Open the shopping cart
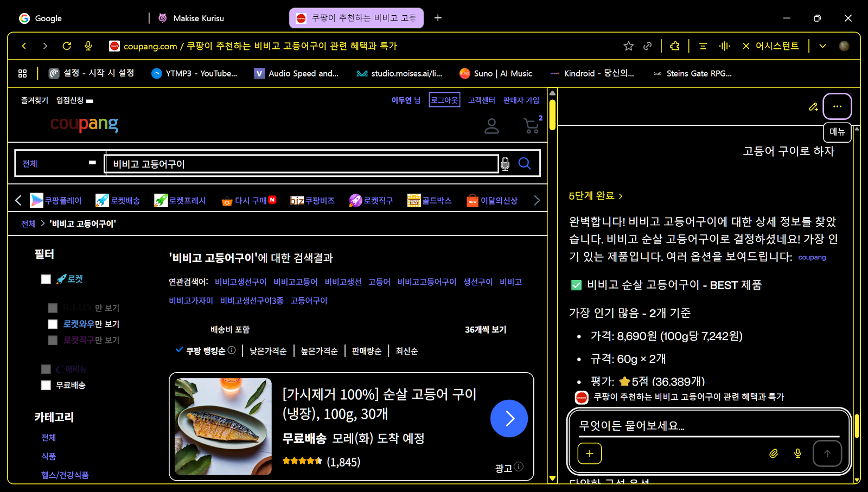Screen dimensions: 868x492 click(x=533, y=125)
